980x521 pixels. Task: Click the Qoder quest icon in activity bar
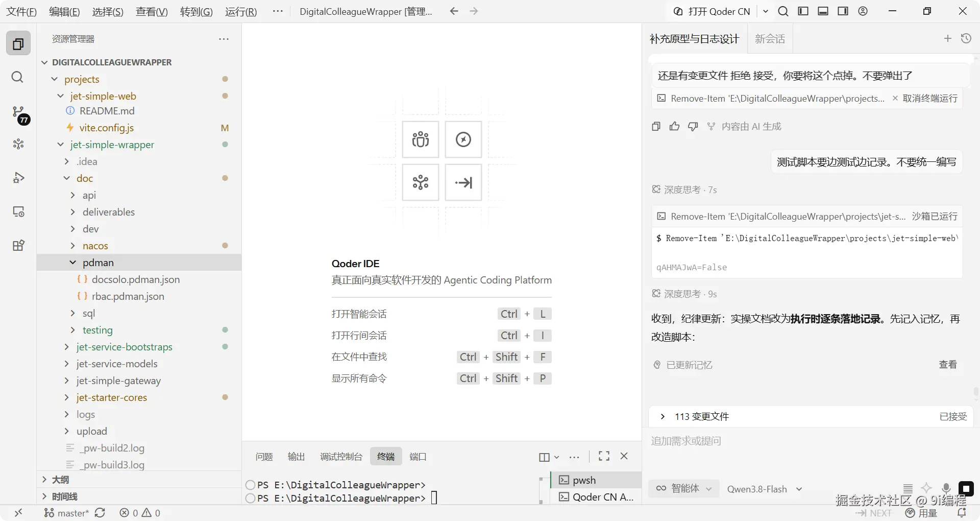tap(18, 144)
